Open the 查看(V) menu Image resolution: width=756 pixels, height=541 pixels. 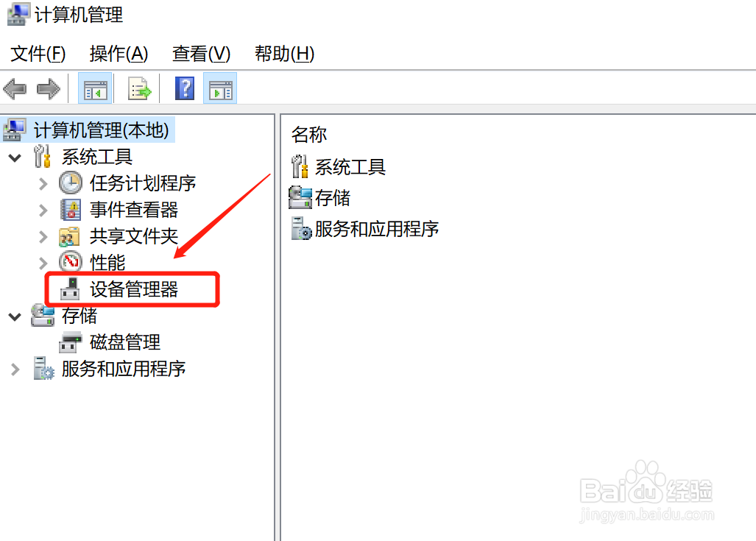(202, 54)
